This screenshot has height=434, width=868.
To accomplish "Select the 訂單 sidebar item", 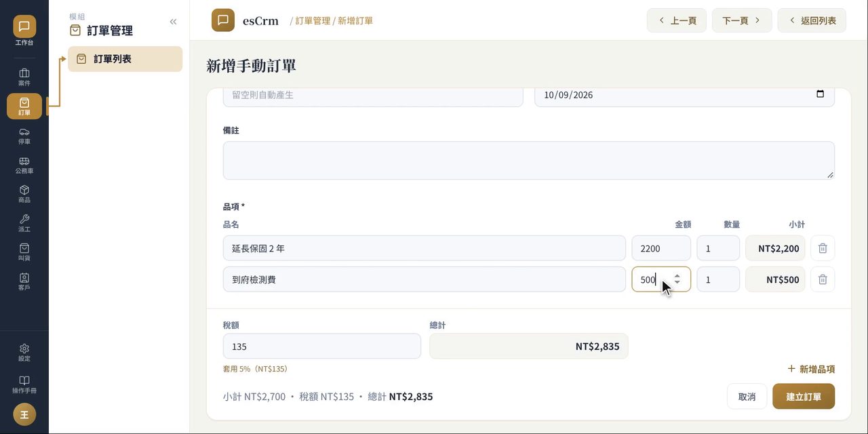I will pos(24,106).
